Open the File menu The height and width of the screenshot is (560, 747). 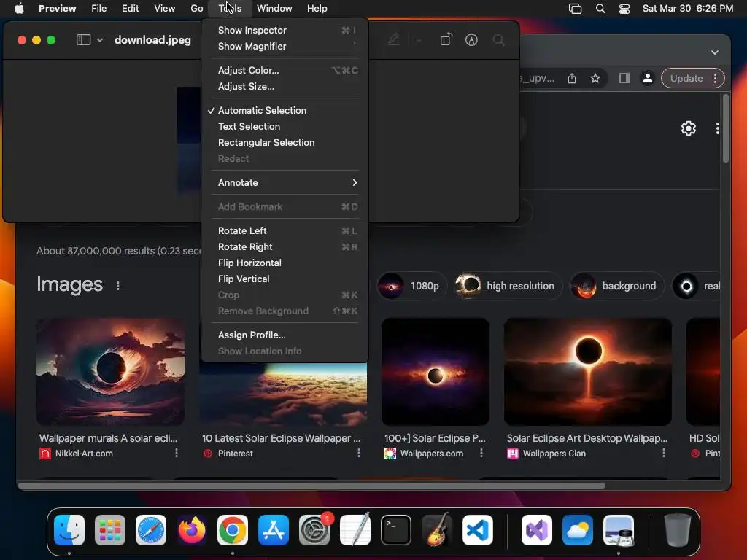tap(98, 8)
